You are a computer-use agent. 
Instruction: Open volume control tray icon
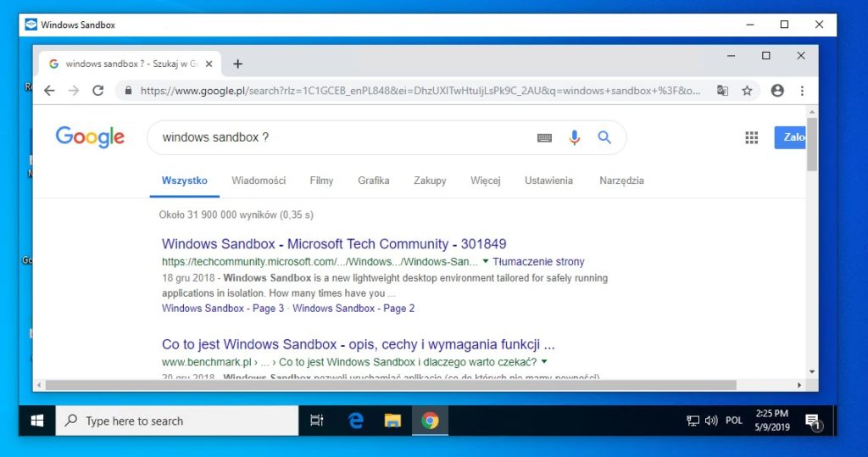tap(711, 421)
